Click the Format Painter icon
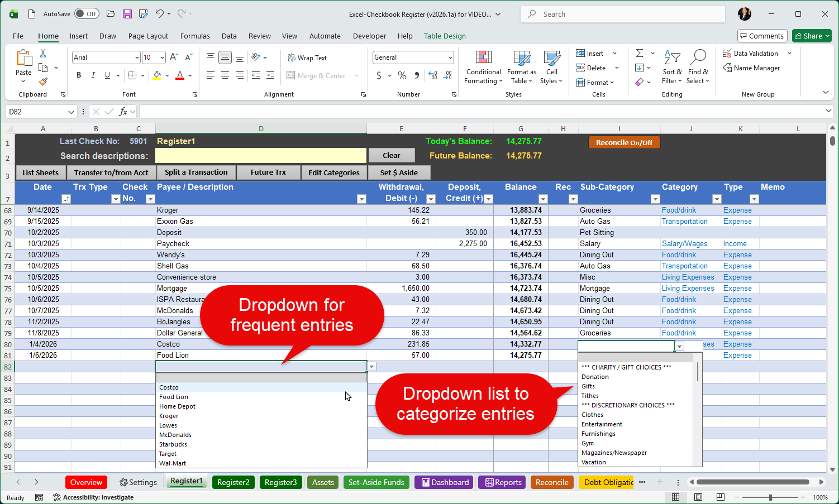Image resolution: width=839 pixels, height=504 pixels. tap(43, 81)
